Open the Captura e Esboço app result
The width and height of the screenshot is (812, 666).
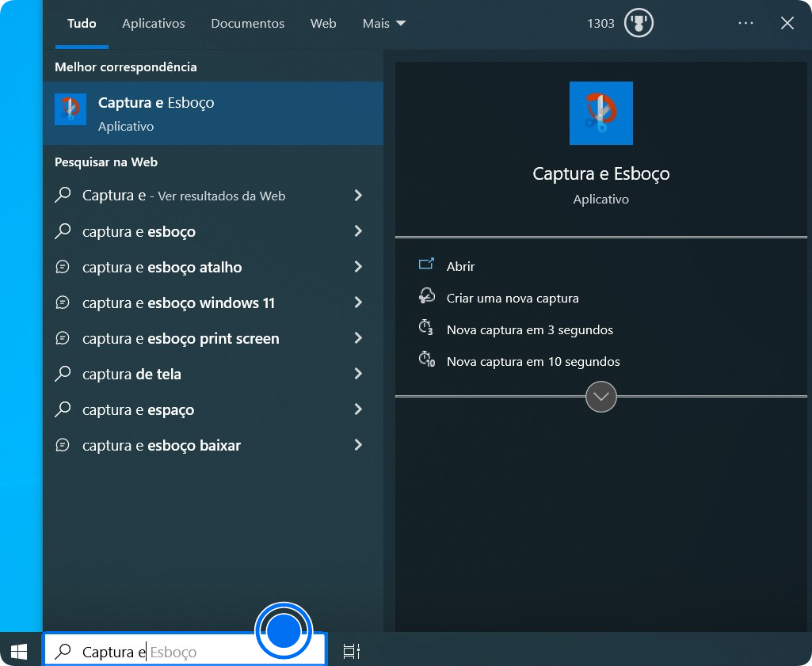click(158, 111)
